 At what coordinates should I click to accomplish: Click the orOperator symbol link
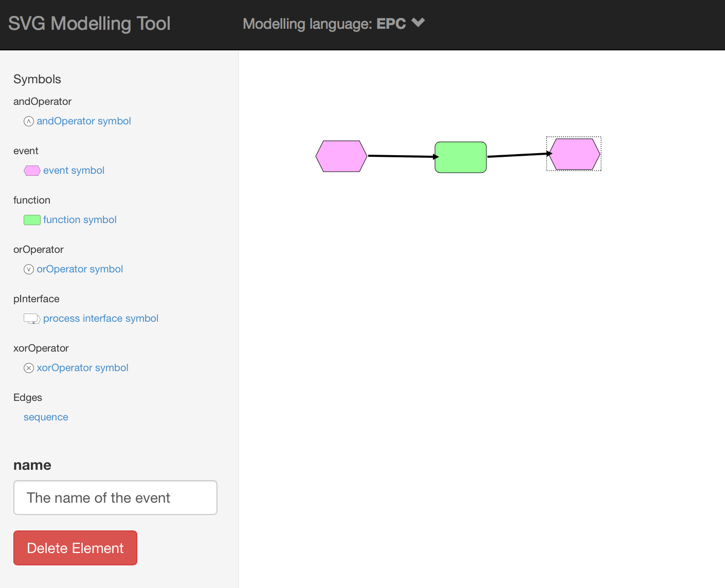pyautogui.click(x=80, y=269)
